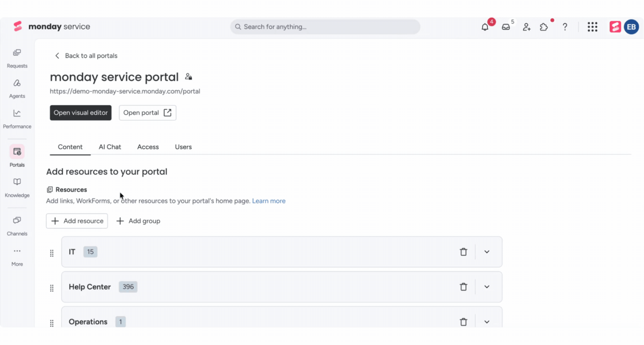Image resolution: width=644 pixels, height=345 pixels.
Task: Switch to the Content tab
Action: tap(70, 147)
